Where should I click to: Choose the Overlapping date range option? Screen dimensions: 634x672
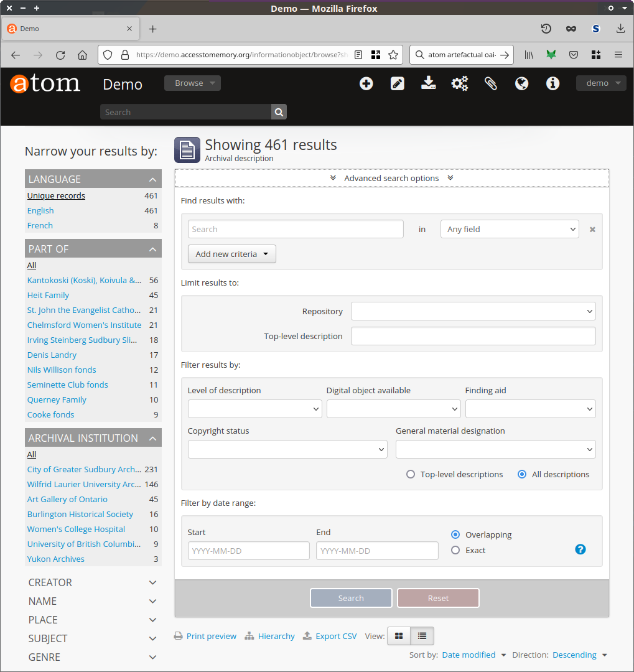[x=455, y=534]
